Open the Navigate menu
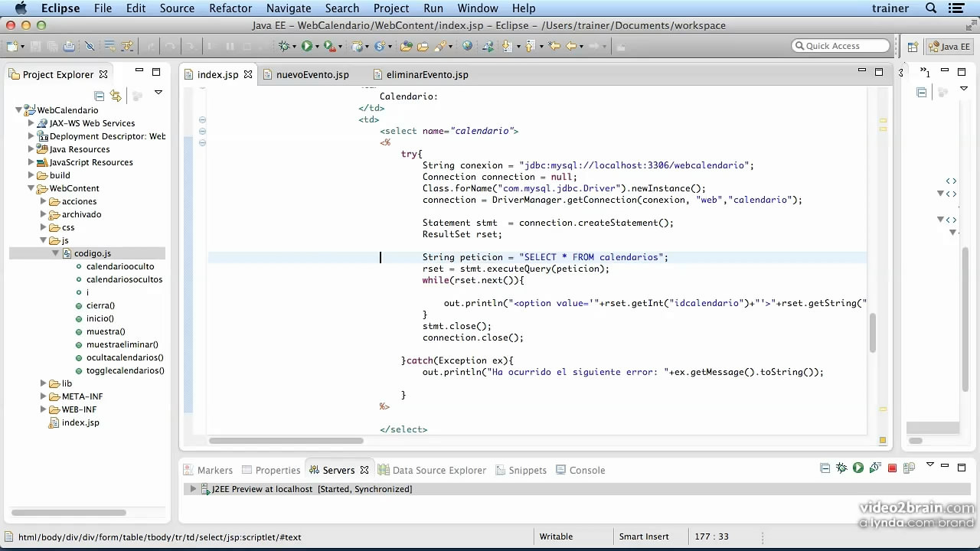980x551 pixels. pyautogui.click(x=289, y=8)
